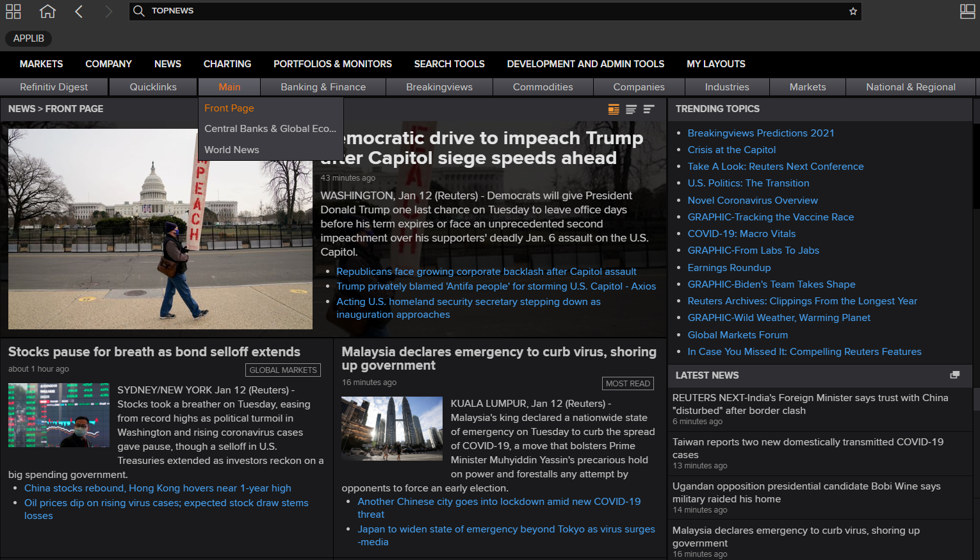Choose Central Banks & Global Eco... entry
This screenshot has height=560, width=980.
tap(271, 129)
